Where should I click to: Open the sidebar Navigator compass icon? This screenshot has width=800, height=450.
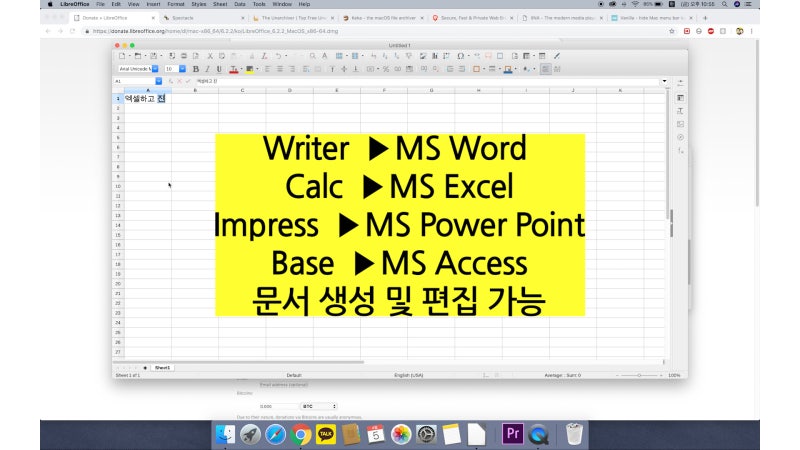click(680, 137)
